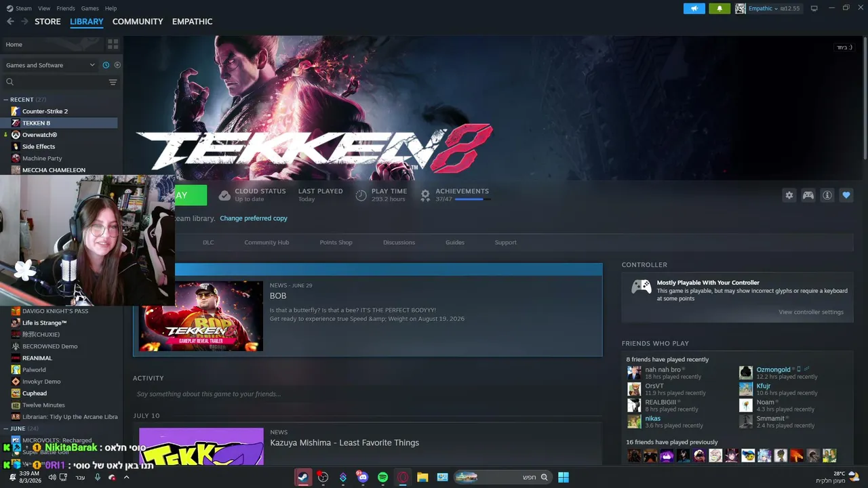Open the library advanced filter icon
868x488 pixels.
point(113,82)
